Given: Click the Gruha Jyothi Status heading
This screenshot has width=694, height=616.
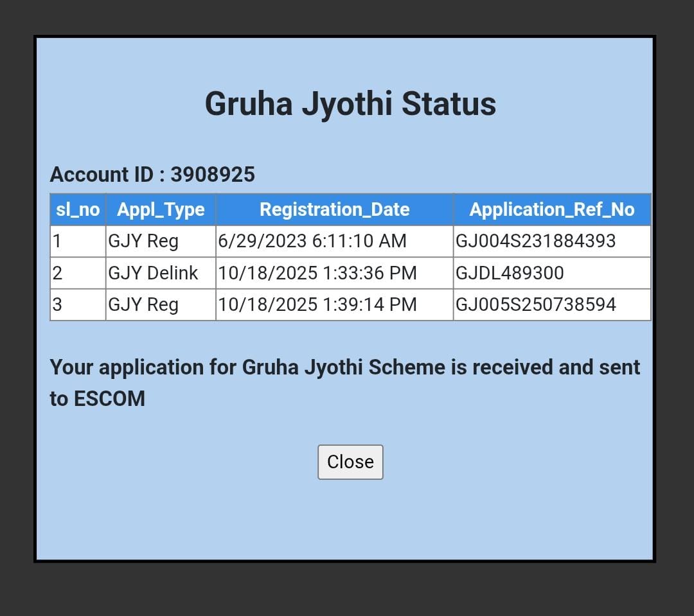Looking at the screenshot, I should click(x=350, y=103).
